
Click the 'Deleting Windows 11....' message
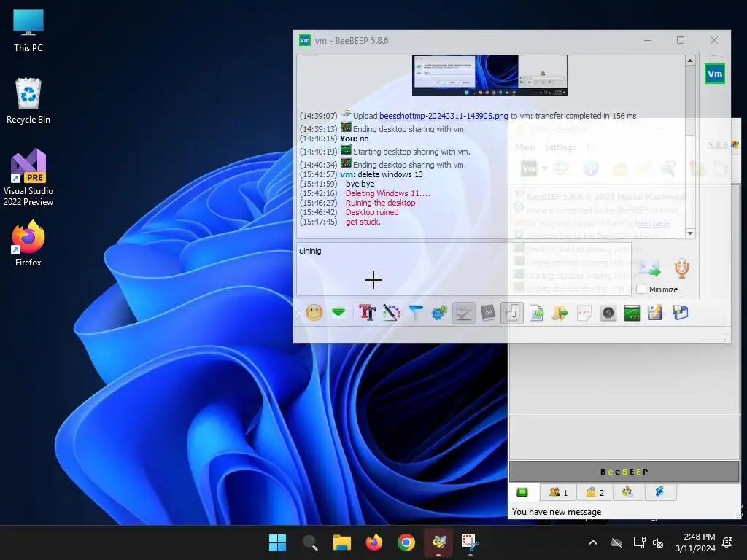click(388, 193)
